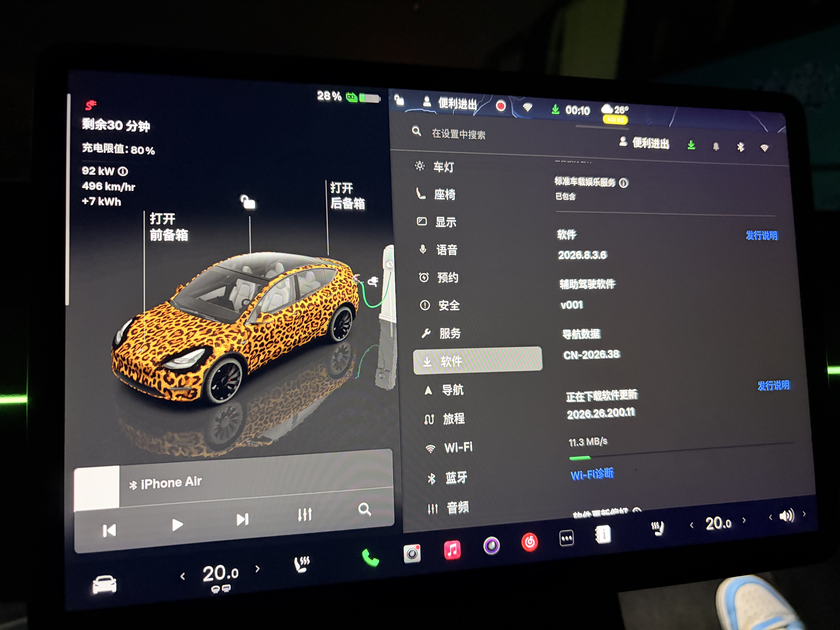Raise driver temperature with right chevron
The width and height of the screenshot is (840, 630).
tap(257, 569)
